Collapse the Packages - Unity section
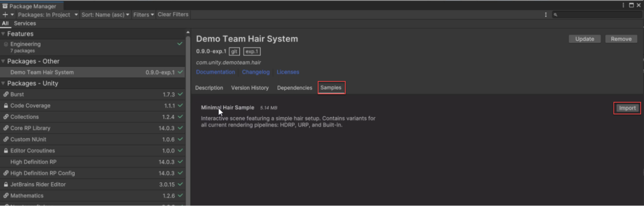This screenshot has width=644, height=206. point(3,83)
